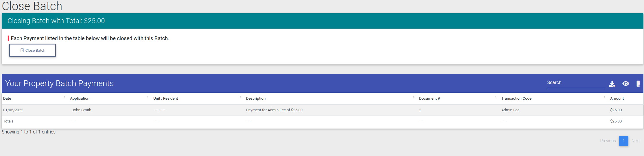Sort by the Date column
This screenshot has height=156, width=644.
coord(35,99)
